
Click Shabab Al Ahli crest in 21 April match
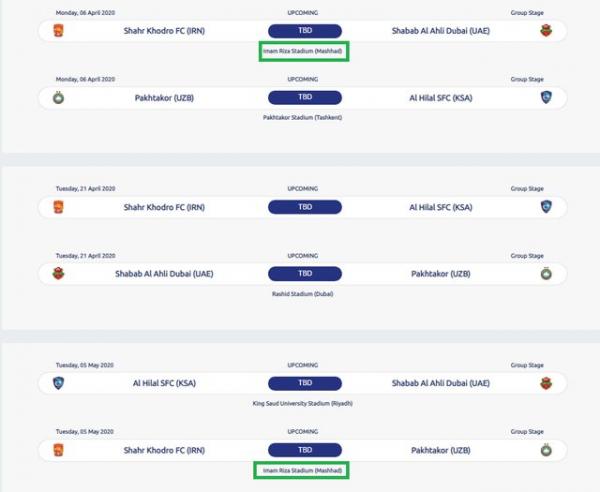[x=56, y=273]
